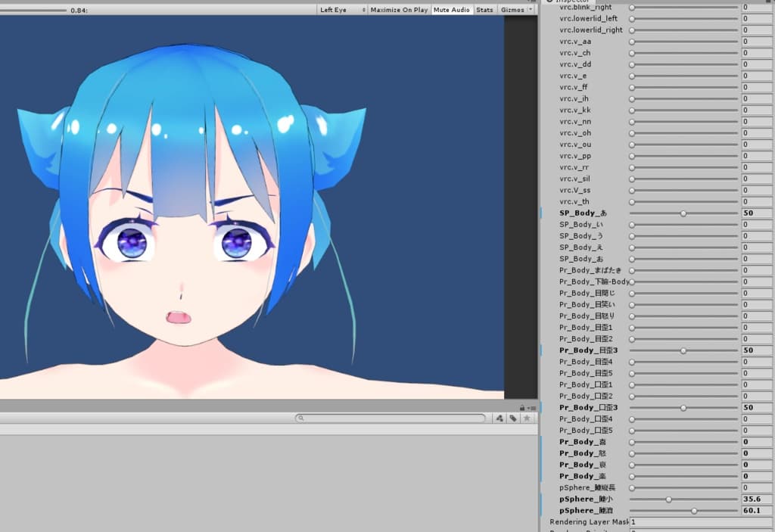Click the Search by Label tag icon
The width and height of the screenshot is (775, 532).
512,418
